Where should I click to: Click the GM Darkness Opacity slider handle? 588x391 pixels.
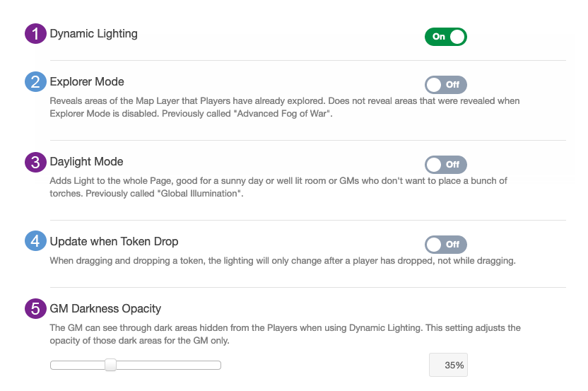coord(110,365)
